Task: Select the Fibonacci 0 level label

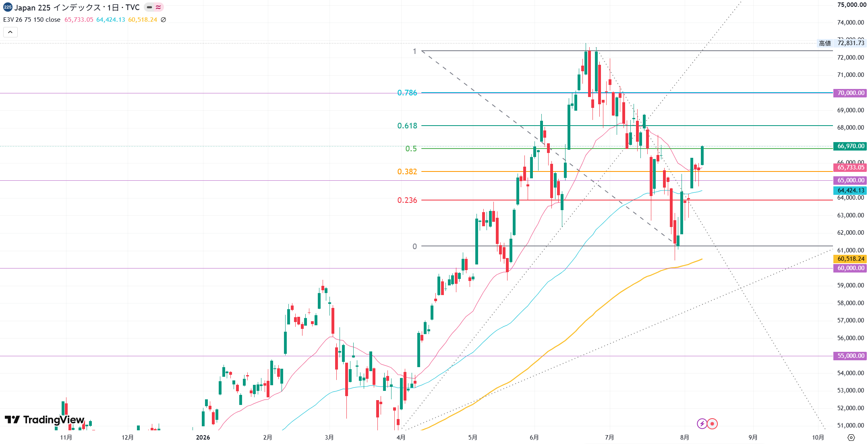Action: (x=414, y=246)
